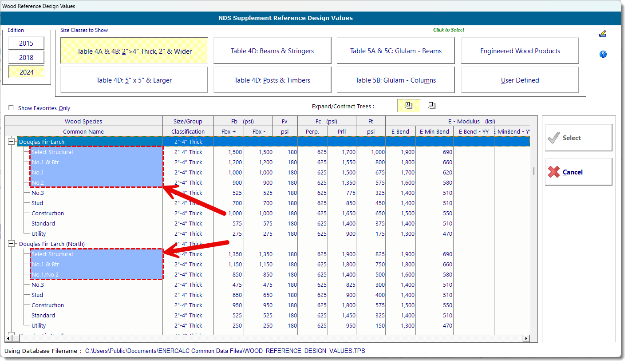628x364 pixels.
Task: Open help via the blue question mark
Action: [x=603, y=54]
